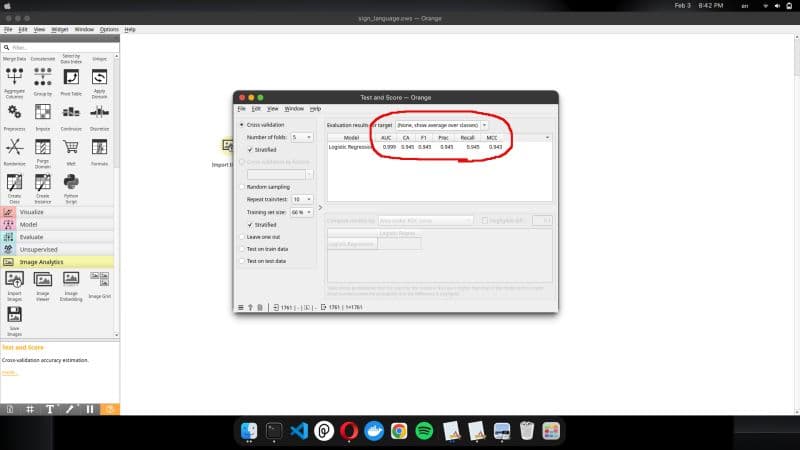Select the Formula widget icon
The height and width of the screenshot is (450, 800).
99,147
